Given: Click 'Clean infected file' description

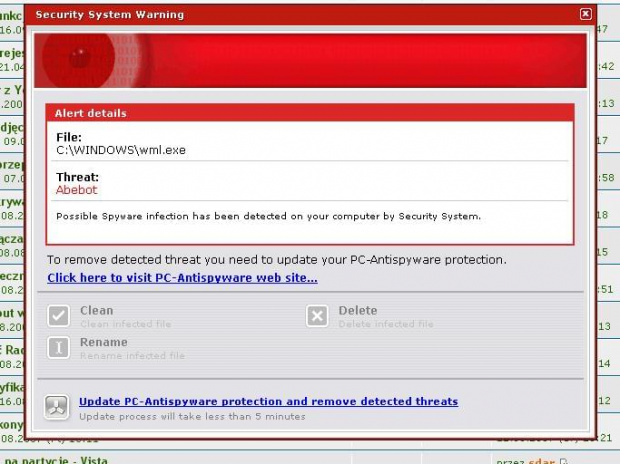Looking at the screenshot, I should pos(126,324).
